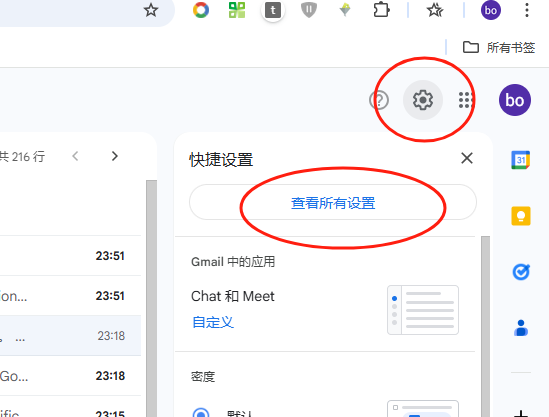This screenshot has height=417, width=549.
Task: Click 查看所有设置 button
Action: tap(333, 202)
